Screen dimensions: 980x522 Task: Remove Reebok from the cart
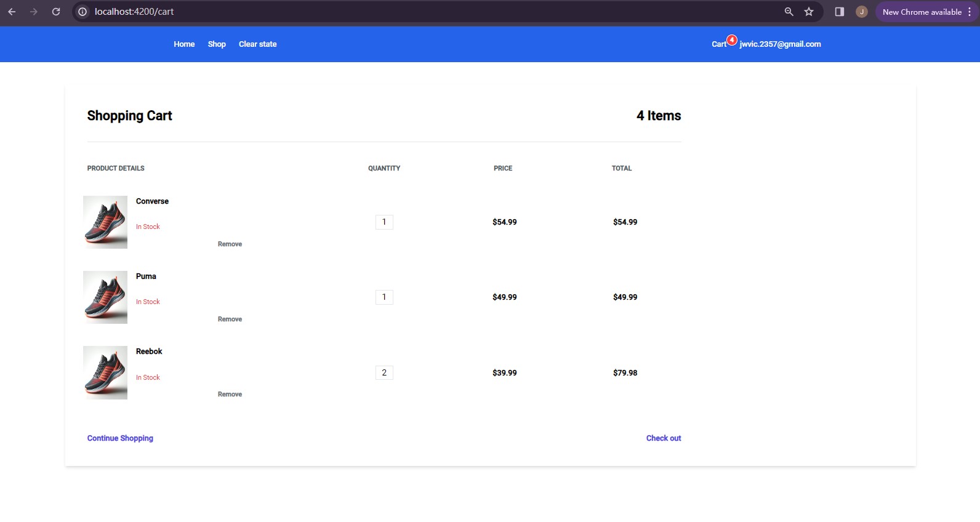point(230,395)
